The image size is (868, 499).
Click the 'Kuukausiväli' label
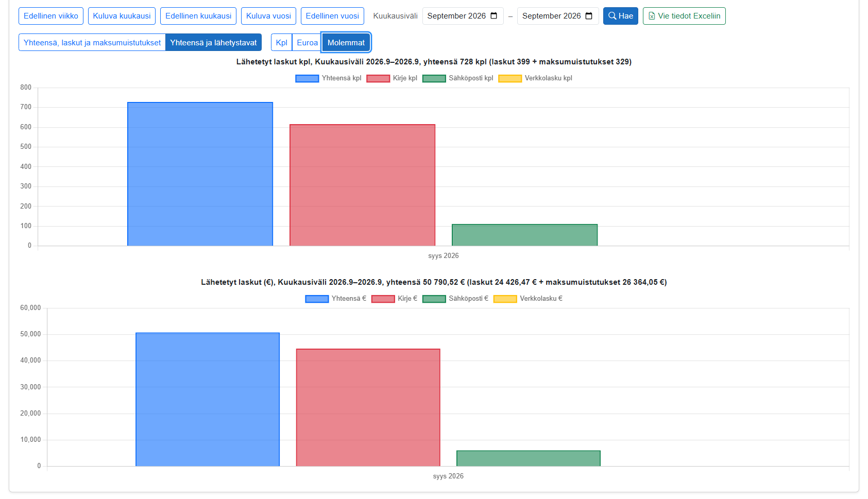tap(395, 16)
